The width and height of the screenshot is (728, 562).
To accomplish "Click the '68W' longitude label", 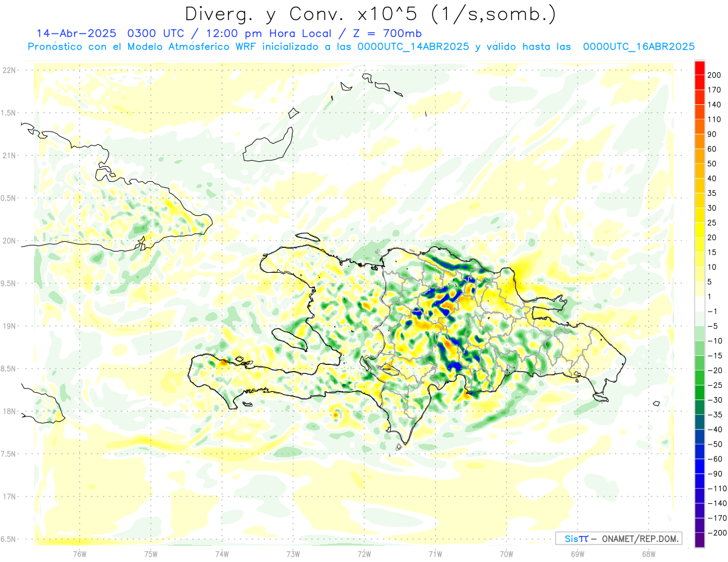I will coord(648,554).
